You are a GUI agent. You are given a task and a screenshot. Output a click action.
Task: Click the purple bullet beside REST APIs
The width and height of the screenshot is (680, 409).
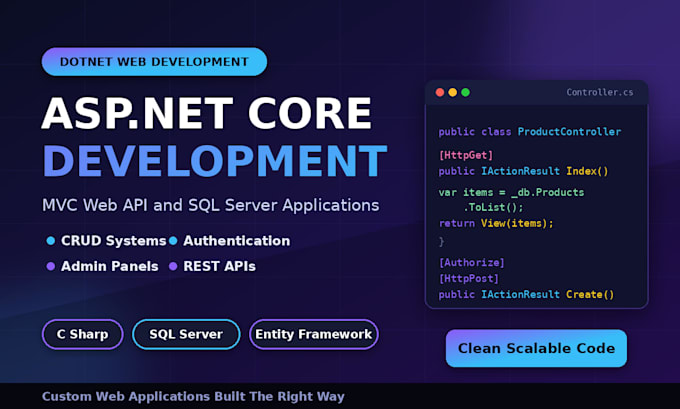[x=173, y=266]
